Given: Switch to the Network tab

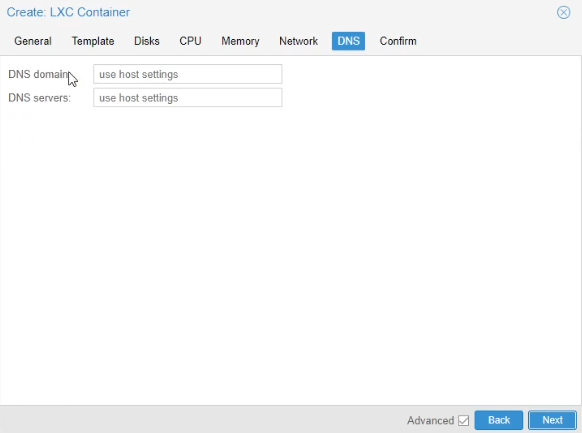Looking at the screenshot, I should [298, 41].
